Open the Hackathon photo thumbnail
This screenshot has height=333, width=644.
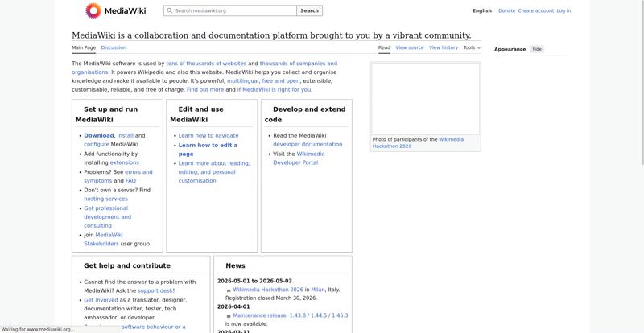pyautogui.click(x=426, y=99)
